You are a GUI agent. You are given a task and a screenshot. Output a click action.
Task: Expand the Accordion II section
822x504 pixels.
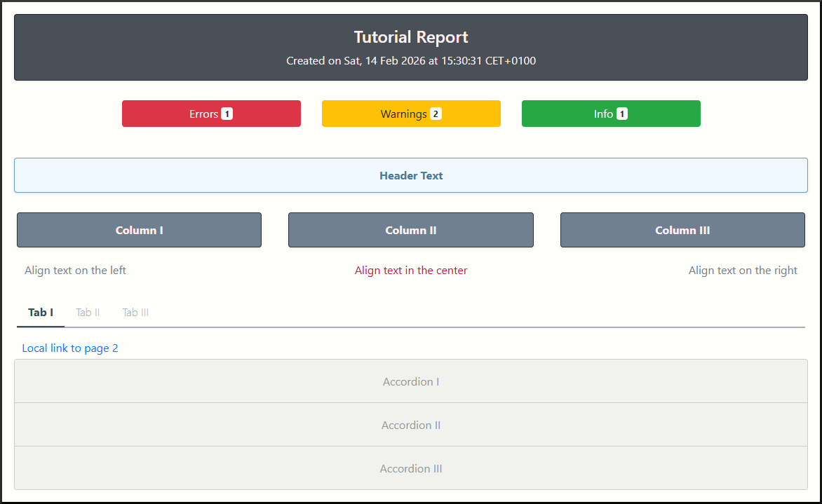411,425
